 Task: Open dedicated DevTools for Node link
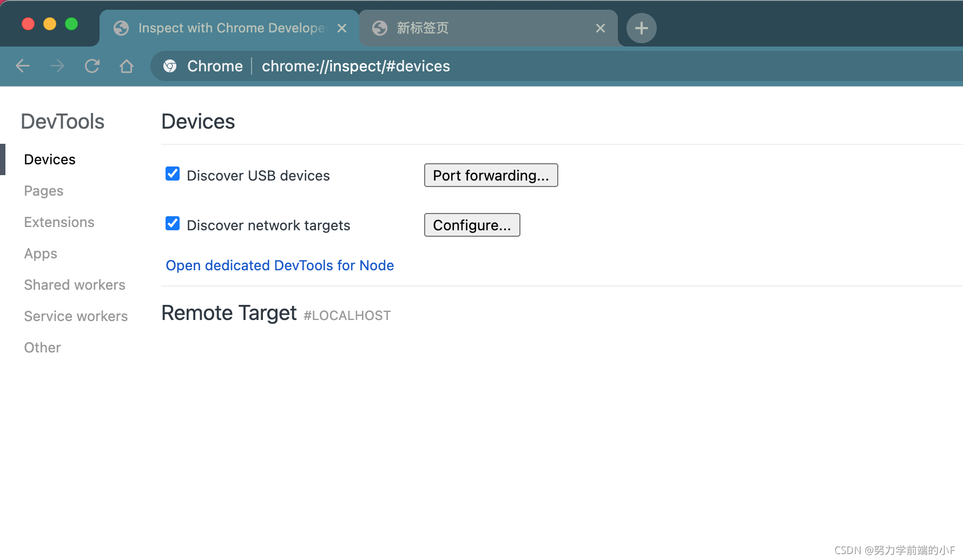coord(280,265)
